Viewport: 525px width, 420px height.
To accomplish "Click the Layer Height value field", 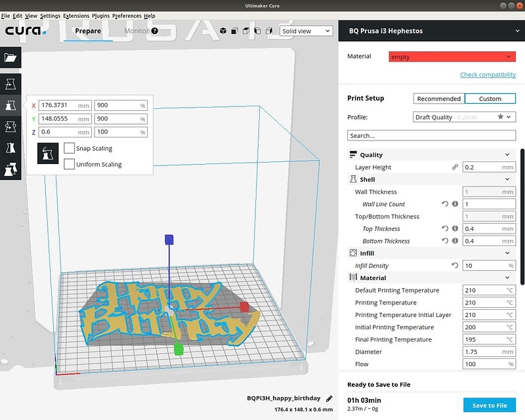I will click(489, 167).
